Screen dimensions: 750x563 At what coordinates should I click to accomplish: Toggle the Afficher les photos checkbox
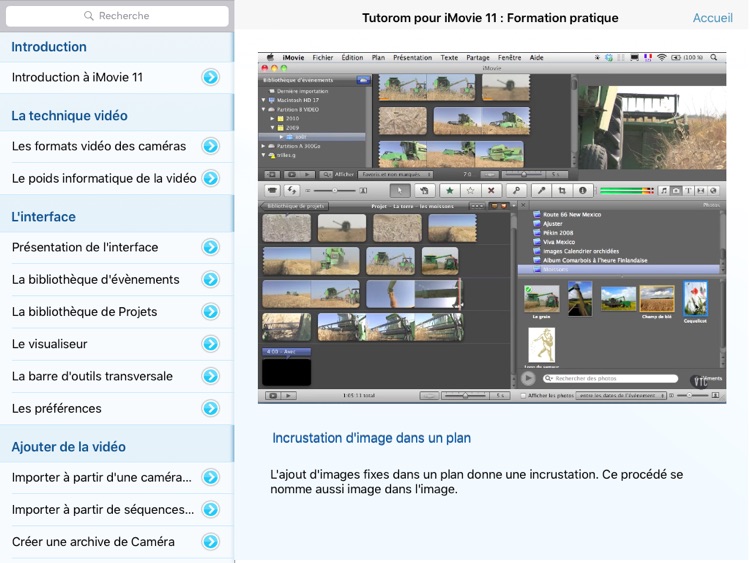[x=523, y=396]
